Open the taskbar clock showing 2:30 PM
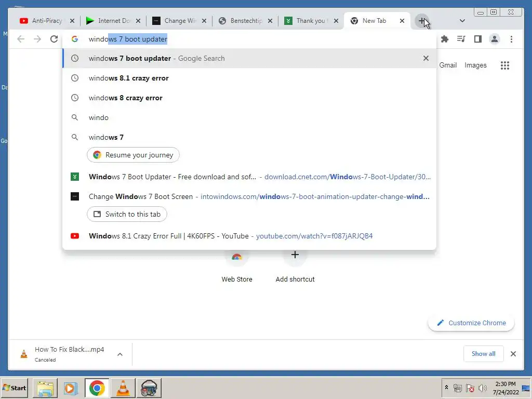Screen dimensions: 532x399 pos(506,388)
